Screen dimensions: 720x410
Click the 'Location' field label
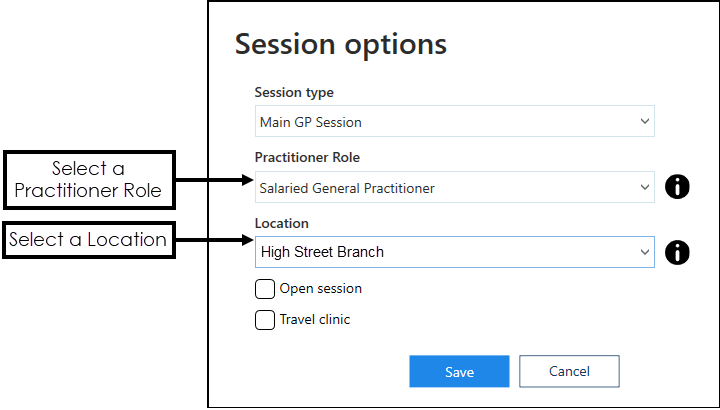click(x=282, y=224)
